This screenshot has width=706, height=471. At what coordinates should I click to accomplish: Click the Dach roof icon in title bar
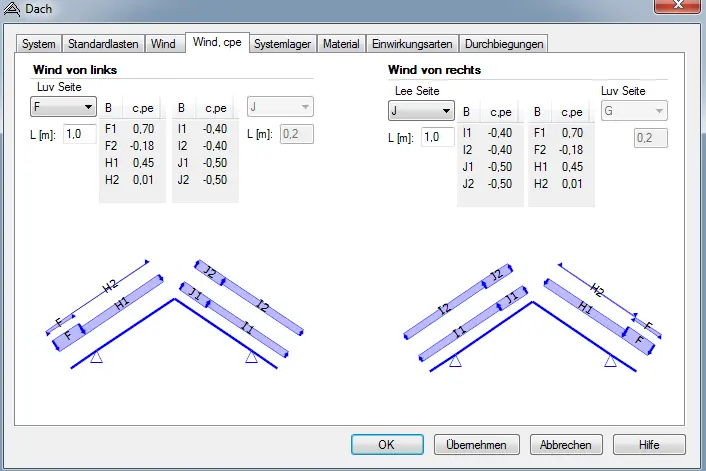pyautogui.click(x=11, y=9)
